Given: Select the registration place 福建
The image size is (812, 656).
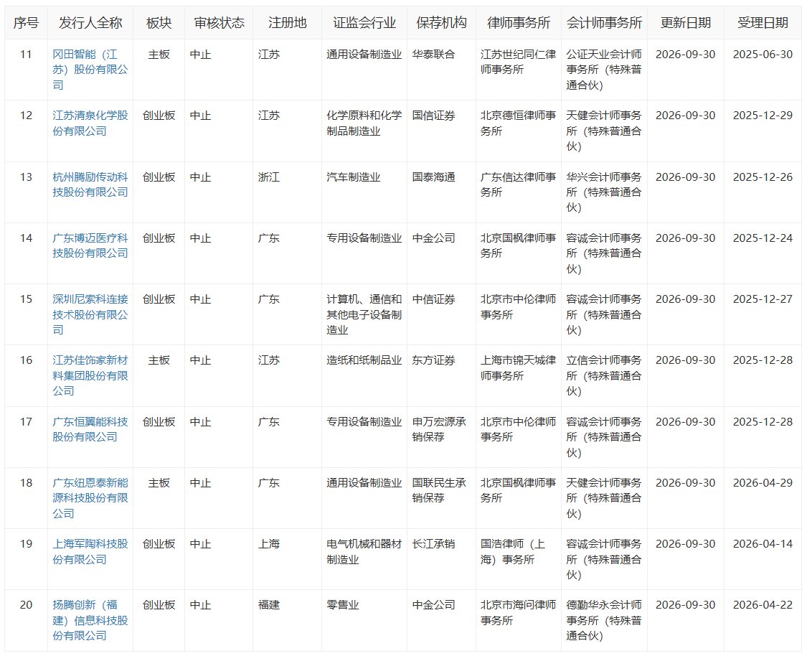Looking at the screenshot, I should pos(269,605).
